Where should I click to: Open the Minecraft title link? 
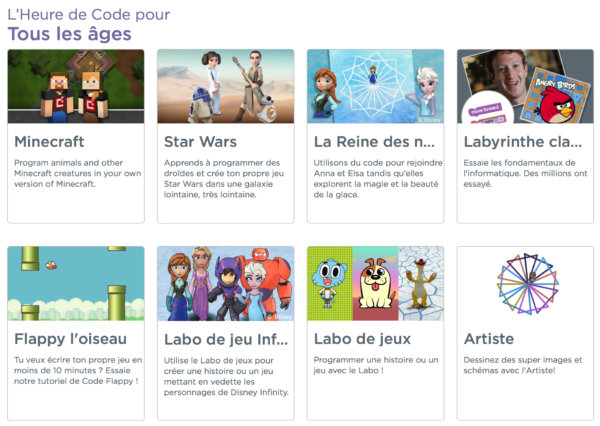click(49, 142)
